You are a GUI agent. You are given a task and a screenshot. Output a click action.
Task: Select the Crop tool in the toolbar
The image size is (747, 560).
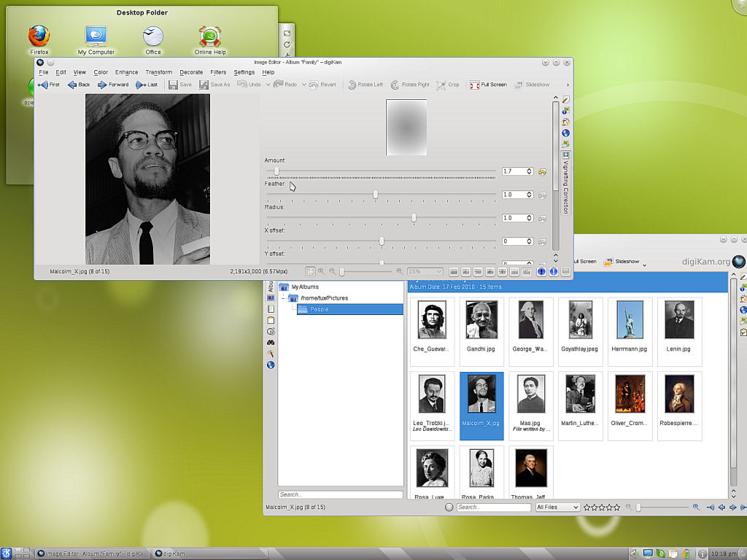(450, 85)
